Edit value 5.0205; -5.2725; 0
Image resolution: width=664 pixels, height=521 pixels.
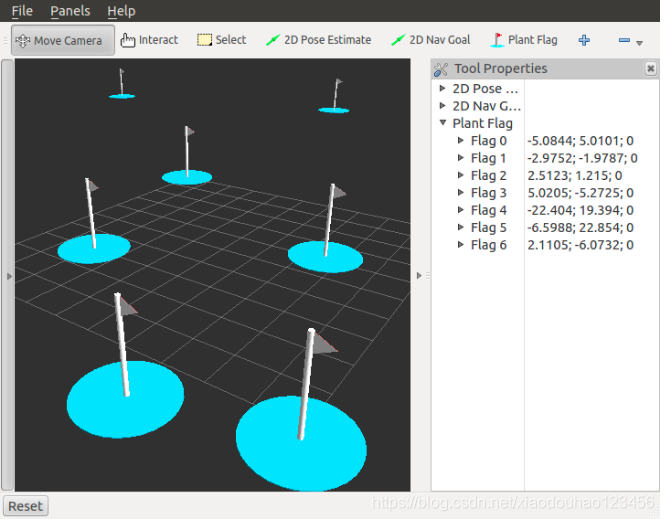(581, 193)
